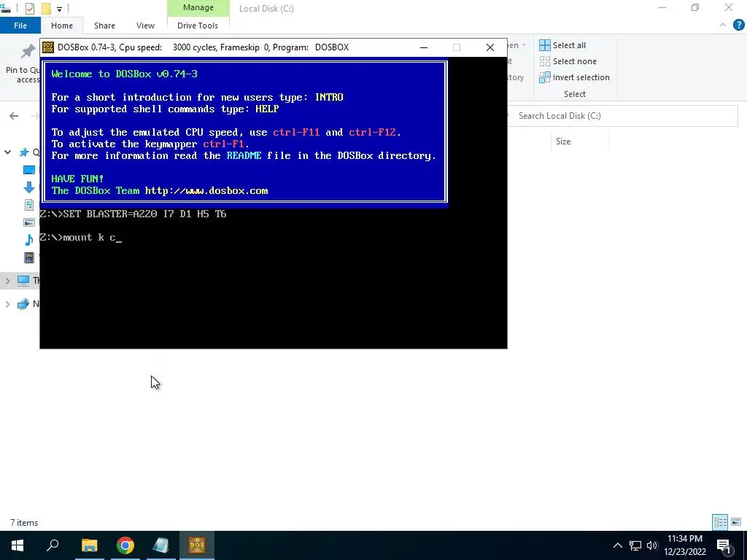
Task: Click the Manage contextual tab header
Action: (x=198, y=7)
